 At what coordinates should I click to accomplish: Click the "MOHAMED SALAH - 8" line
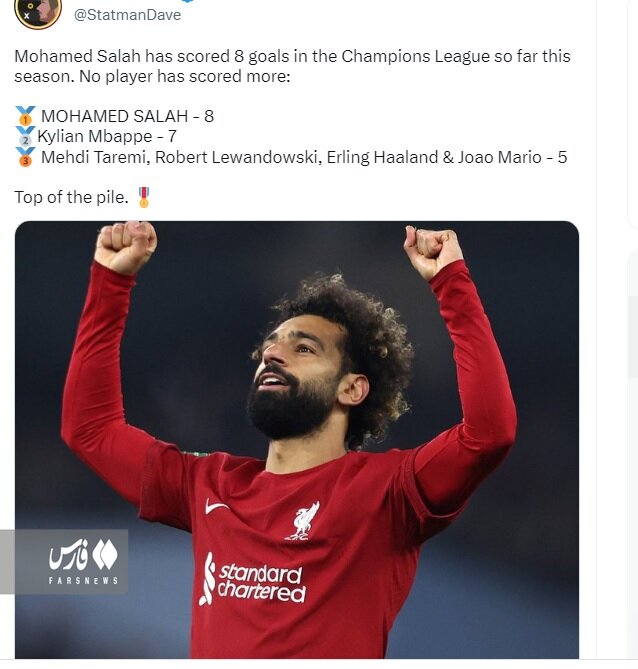click(x=127, y=116)
